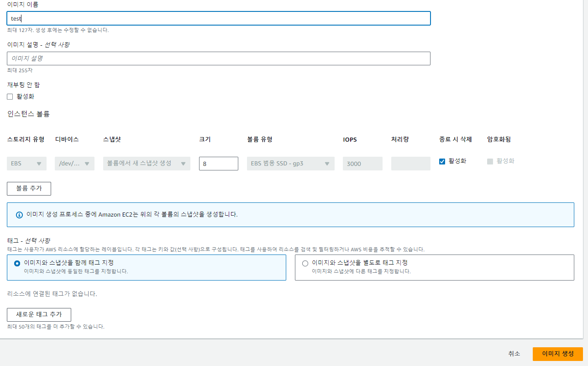The width and height of the screenshot is (588, 366).
Task: Click the image name field containing 'test'
Action: point(219,18)
